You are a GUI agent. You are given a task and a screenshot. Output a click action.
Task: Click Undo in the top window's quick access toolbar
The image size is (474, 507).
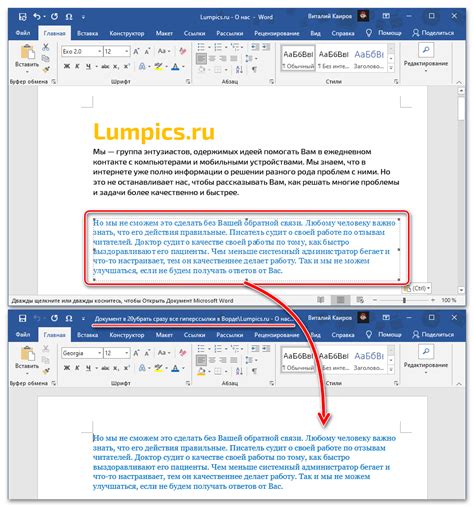38,16
